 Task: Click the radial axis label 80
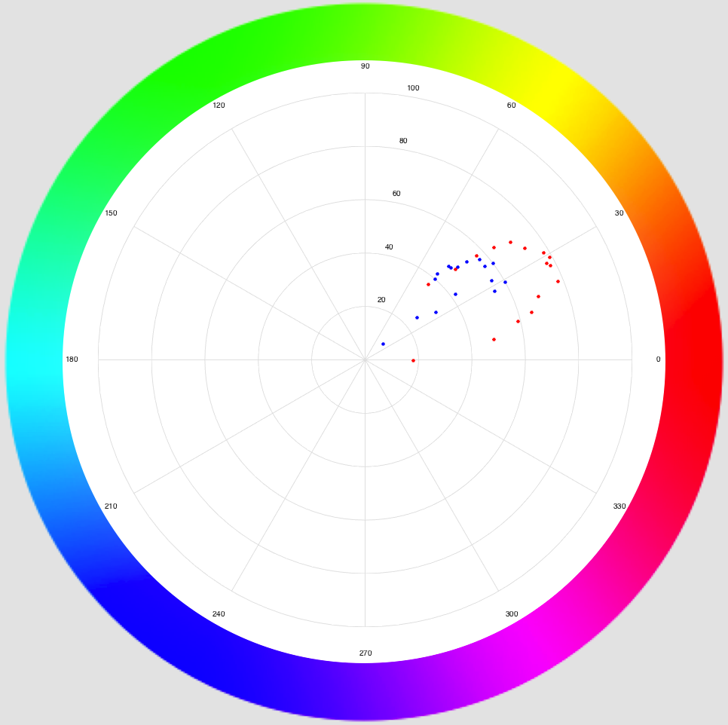pos(403,141)
